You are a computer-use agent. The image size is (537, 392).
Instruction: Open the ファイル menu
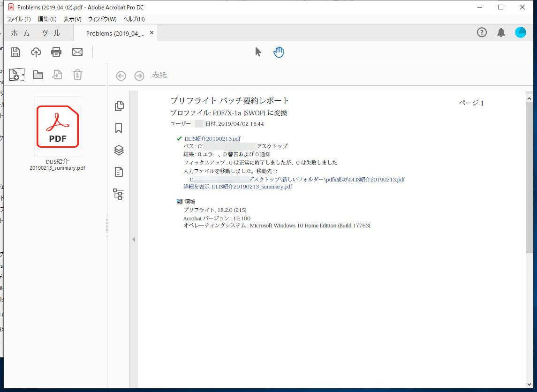click(19, 19)
